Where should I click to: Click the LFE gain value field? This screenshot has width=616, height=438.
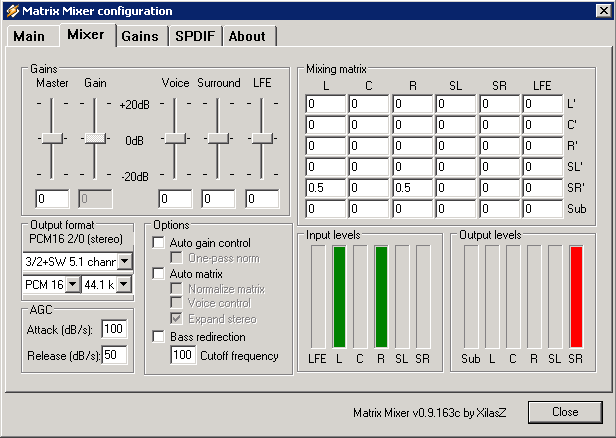pos(262,199)
